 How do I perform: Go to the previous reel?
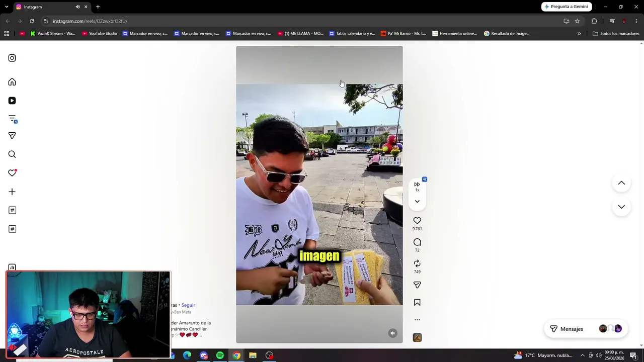[x=621, y=183]
